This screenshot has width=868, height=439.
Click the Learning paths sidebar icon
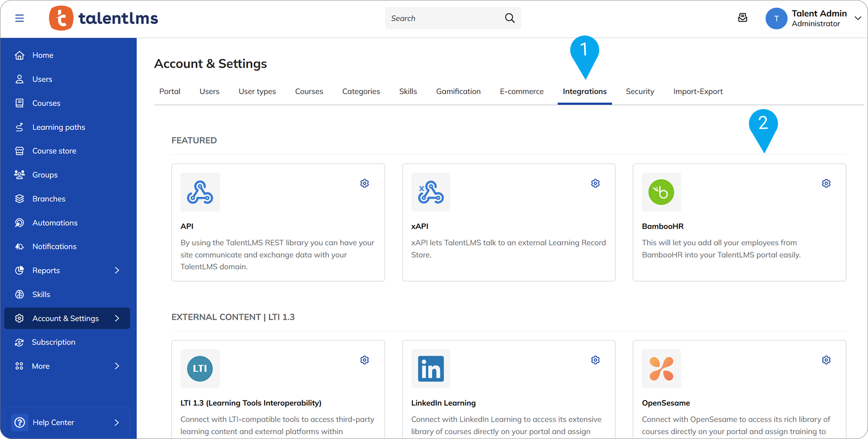(19, 127)
